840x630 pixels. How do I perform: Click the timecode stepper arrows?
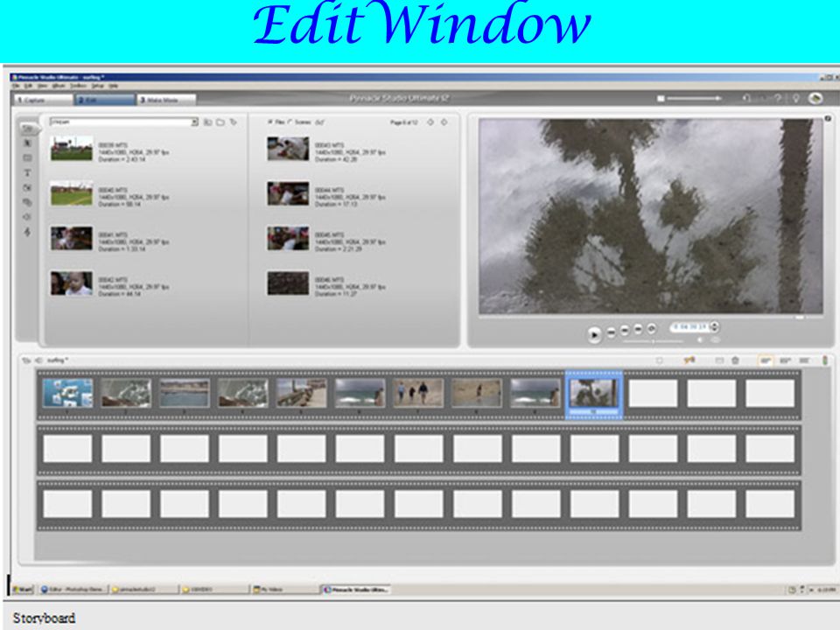[714, 326]
